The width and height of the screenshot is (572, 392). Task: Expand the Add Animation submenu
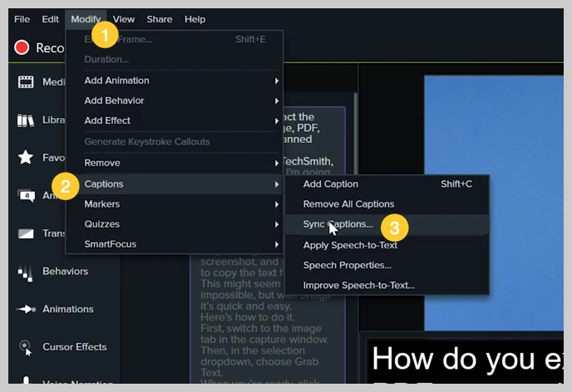tap(174, 81)
